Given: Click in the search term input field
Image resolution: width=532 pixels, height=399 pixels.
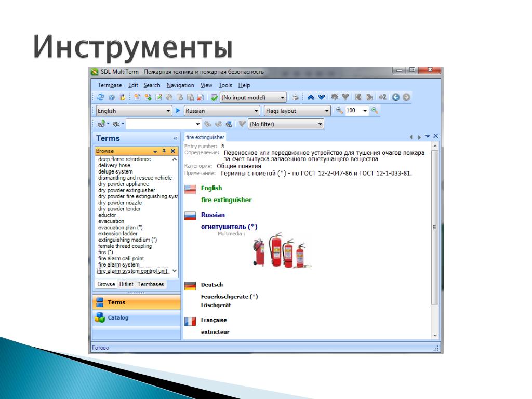Looking at the screenshot, I should tap(160, 124).
